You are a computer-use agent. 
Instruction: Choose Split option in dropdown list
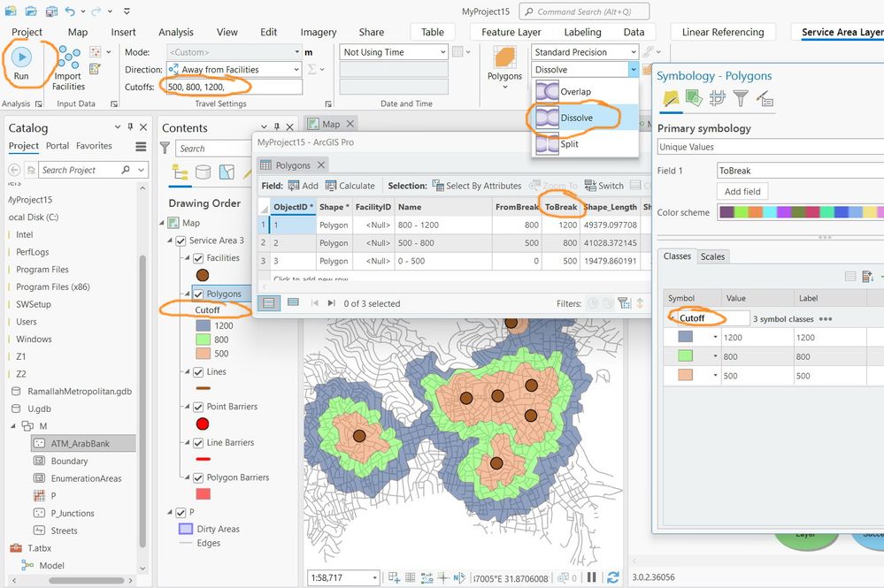click(x=585, y=143)
